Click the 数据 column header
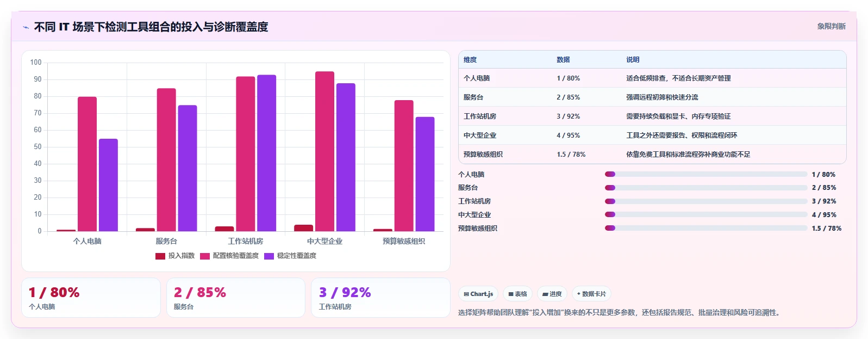The image size is (868, 339). pyautogui.click(x=563, y=60)
